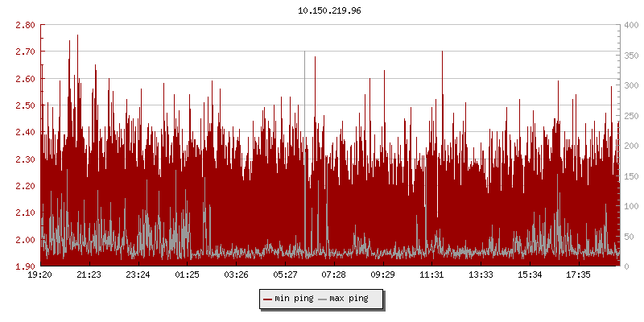Select the 01:25 time axis label
Viewport: 644px width, 322px height.
click(x=187, y=275)
